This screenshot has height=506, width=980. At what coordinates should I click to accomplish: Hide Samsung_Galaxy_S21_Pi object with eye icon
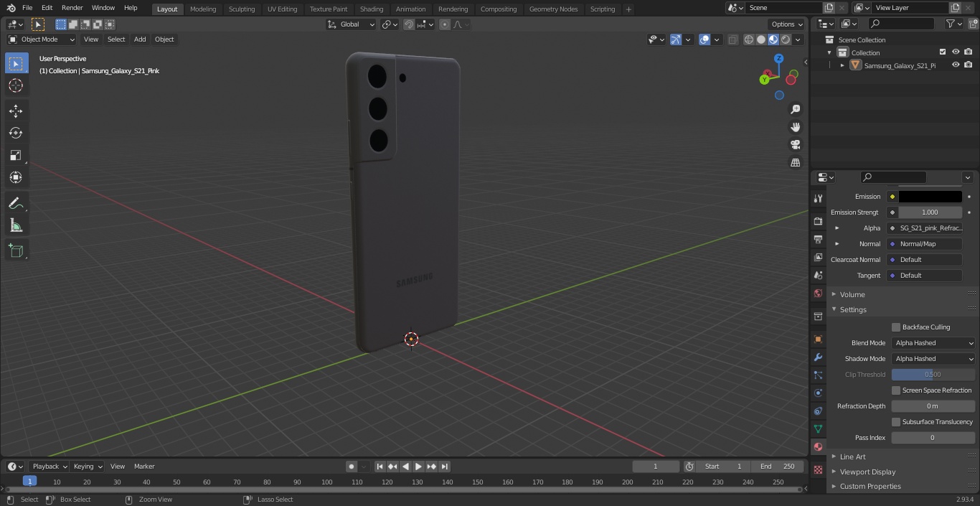pyautogui.click(x=956, y=65)
